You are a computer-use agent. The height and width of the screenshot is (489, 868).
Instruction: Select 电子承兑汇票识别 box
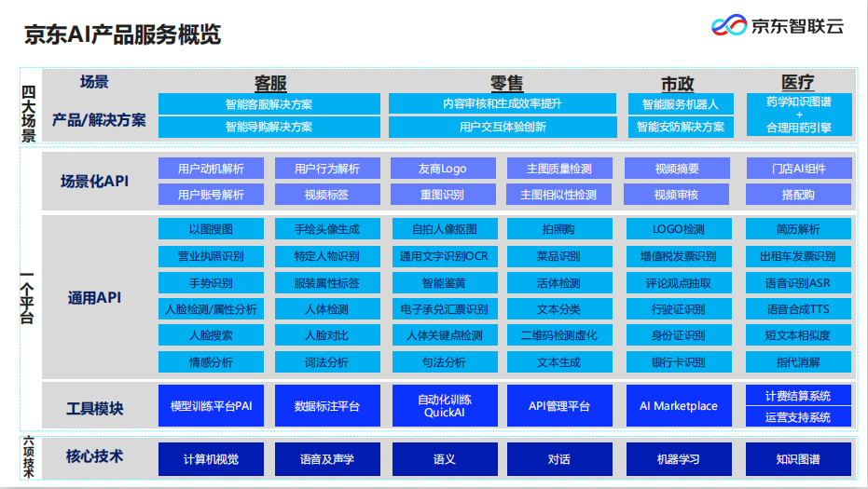tap(445, 308)
